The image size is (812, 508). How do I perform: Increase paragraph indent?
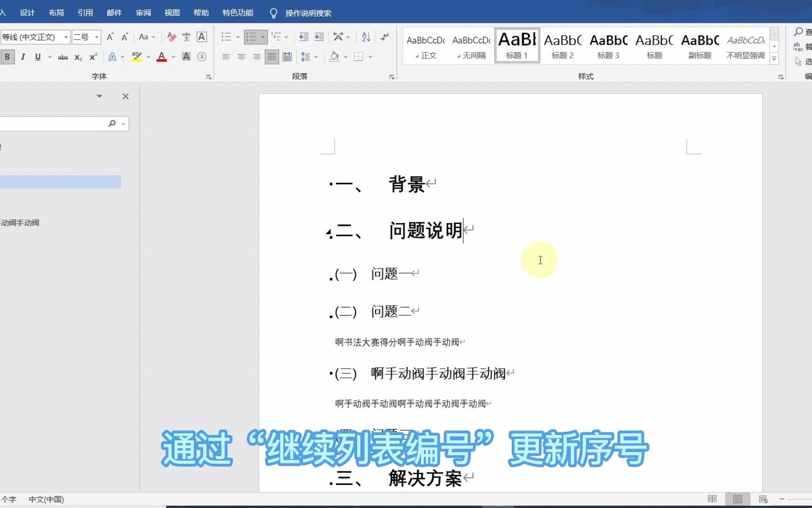(319, 37)
